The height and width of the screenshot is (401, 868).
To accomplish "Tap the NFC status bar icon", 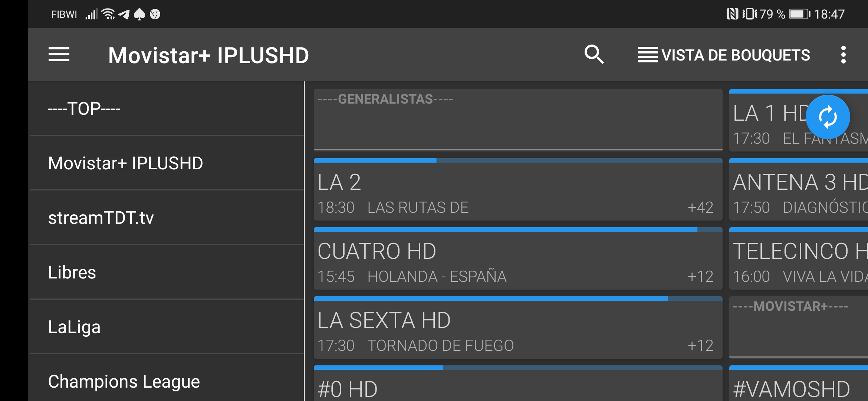I will [732, 14].
